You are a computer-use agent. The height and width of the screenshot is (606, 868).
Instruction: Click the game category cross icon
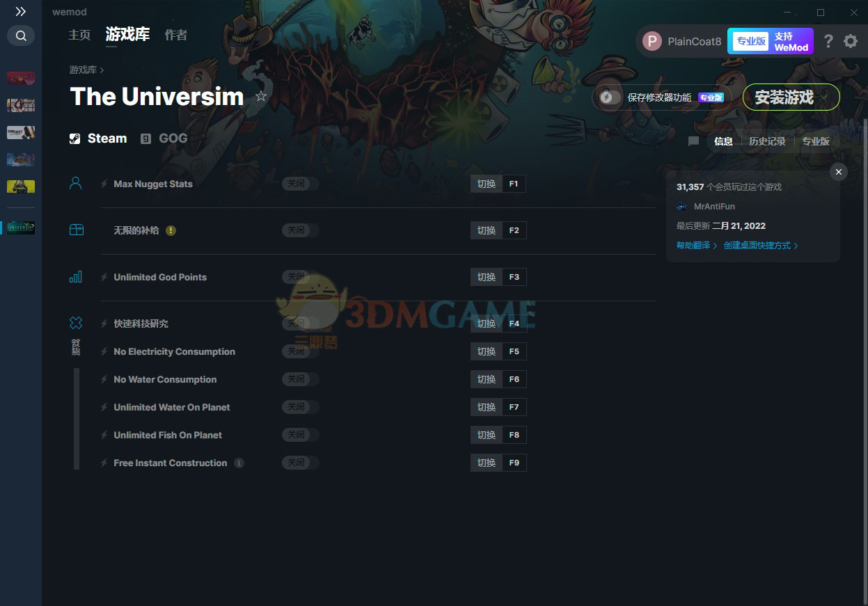click(x=76, y=323)
